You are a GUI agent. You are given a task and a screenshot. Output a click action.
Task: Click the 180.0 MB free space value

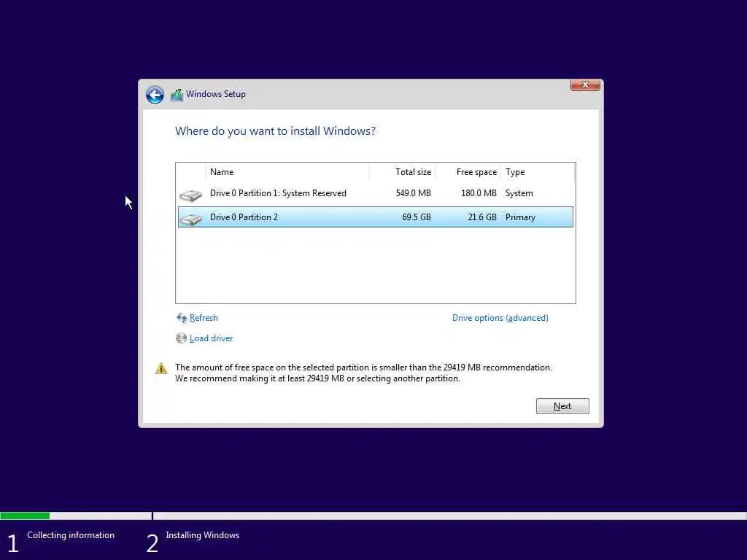tap(479, 193)
